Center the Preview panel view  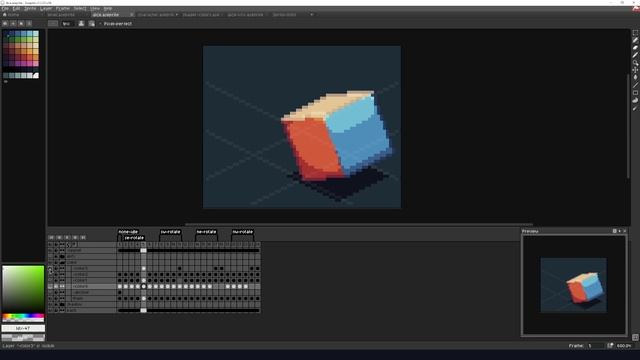click(x=614, y=231)
